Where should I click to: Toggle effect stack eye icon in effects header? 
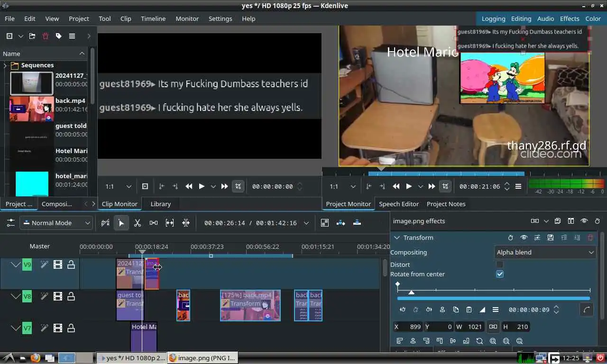click(584, 221)
